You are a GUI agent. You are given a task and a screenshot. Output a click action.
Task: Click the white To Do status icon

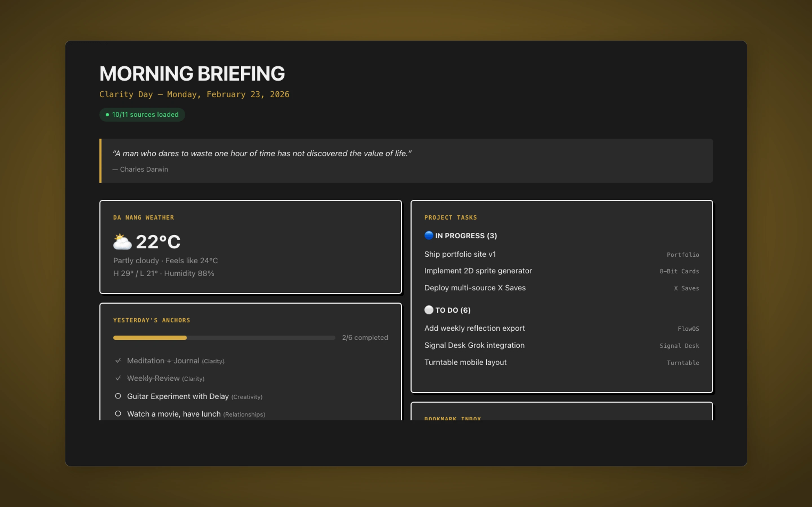coord(429,310)
